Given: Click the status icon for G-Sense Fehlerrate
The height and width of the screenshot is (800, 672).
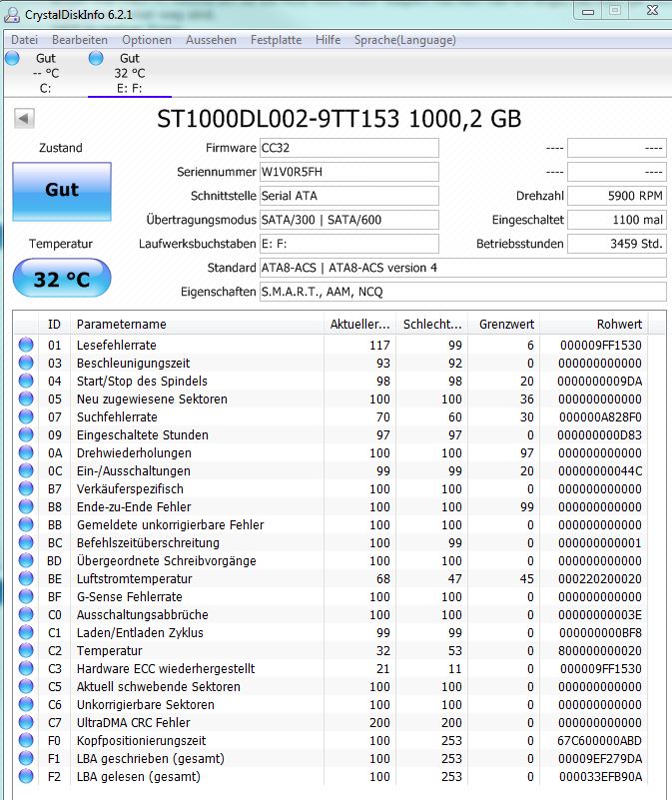Looking at the screenshot, I should [x=26, y=596].
